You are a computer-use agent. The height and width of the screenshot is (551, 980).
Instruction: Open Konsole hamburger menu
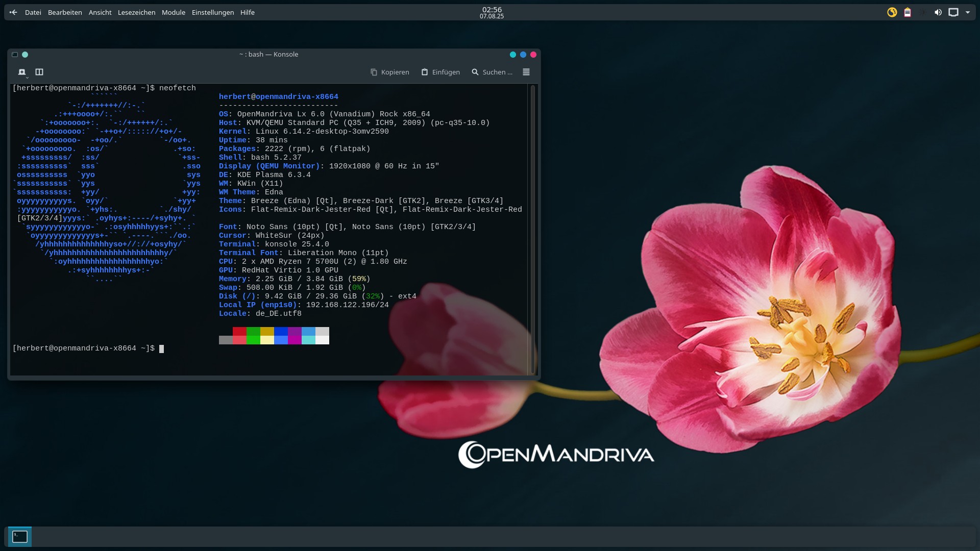click(526, 72)
